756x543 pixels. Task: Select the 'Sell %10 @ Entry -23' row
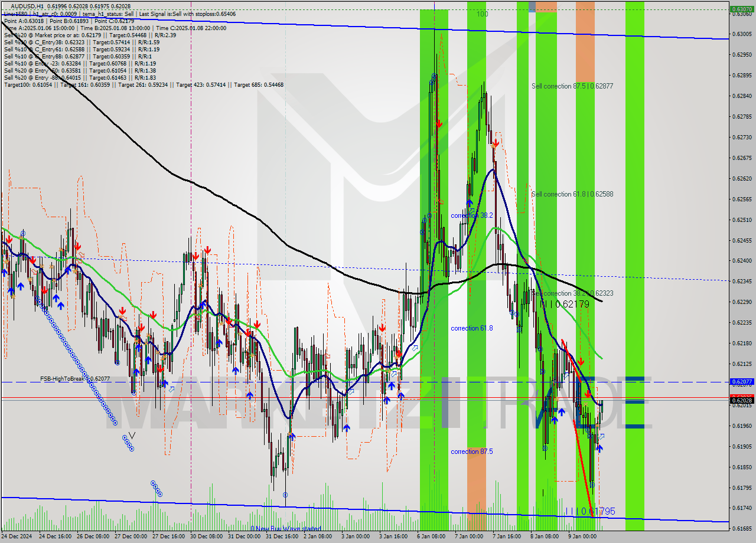click(x=80, y=64)
